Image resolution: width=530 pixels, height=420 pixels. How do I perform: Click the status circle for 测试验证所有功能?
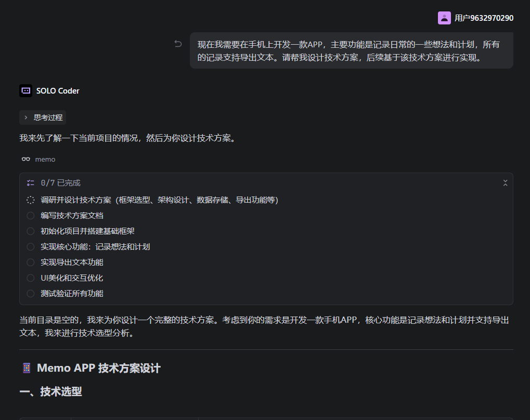pyautogui.click(x=31, y=294)
